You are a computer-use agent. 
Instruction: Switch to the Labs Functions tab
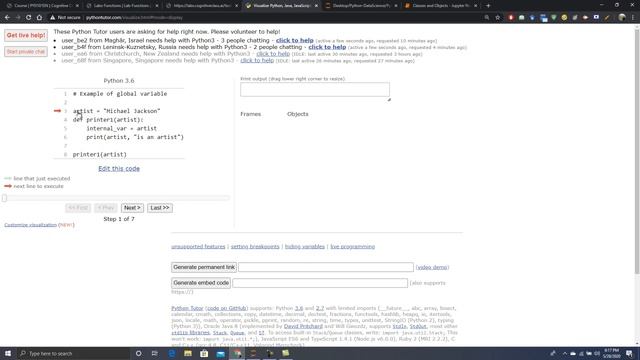pyautogui.click(x=122, y=6)
